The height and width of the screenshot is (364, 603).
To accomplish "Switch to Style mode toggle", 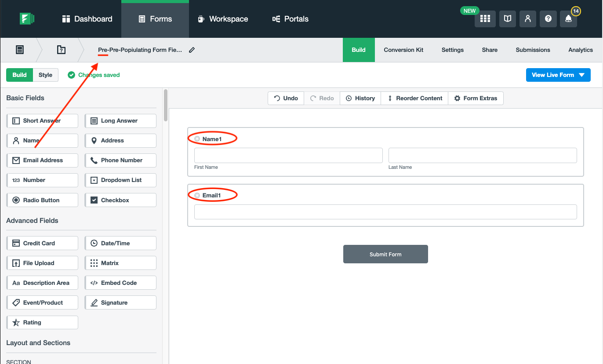I will point(45,75).
